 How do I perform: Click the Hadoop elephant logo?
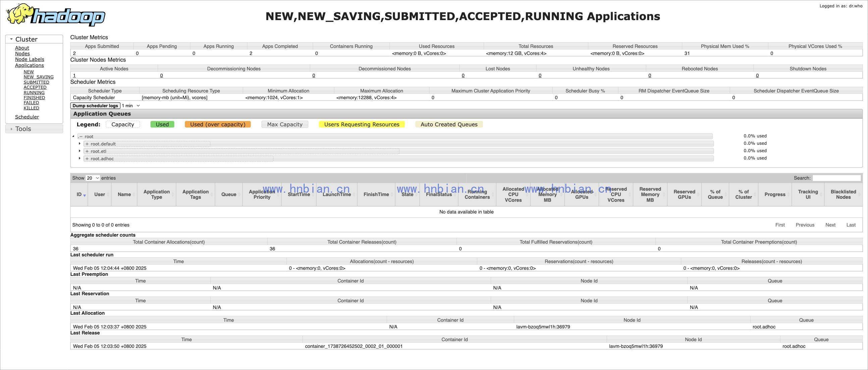(x=56, y=15)
